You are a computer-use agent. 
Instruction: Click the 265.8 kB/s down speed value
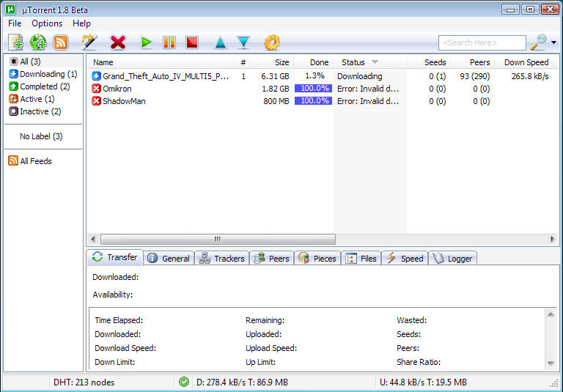pyautogui.click(x=530, y=76)
